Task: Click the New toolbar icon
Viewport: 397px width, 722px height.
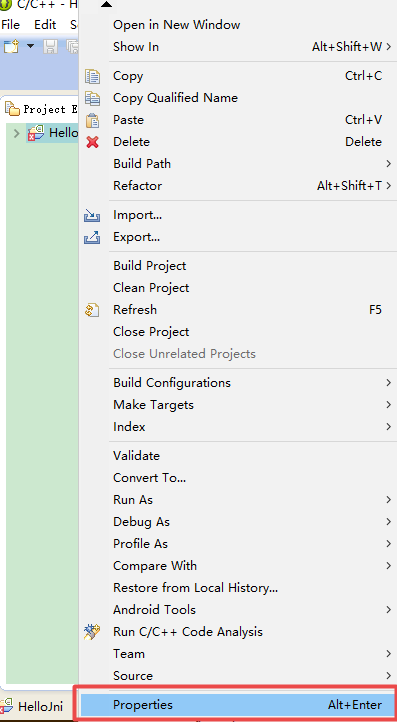Action: click(11, 46)
